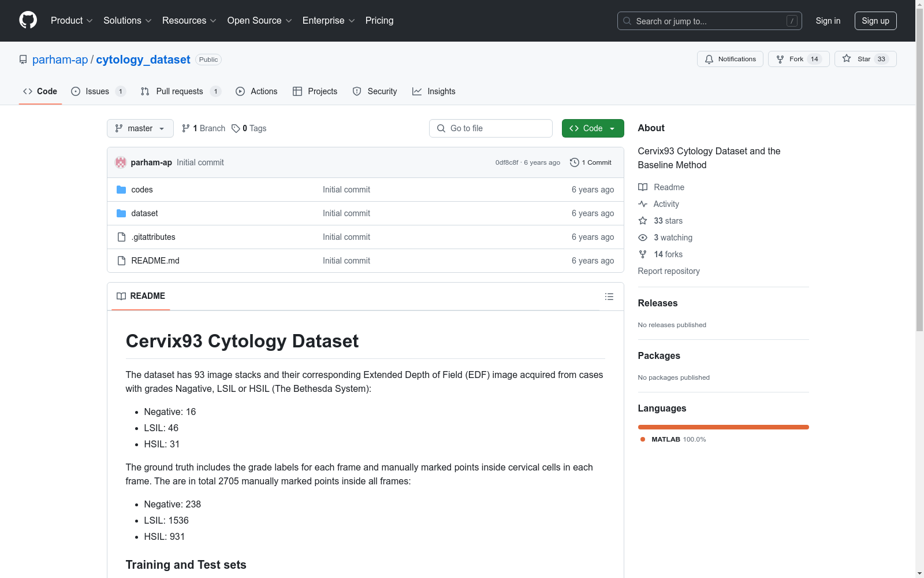
Task: Open the dataset folder
Action: 144,213
